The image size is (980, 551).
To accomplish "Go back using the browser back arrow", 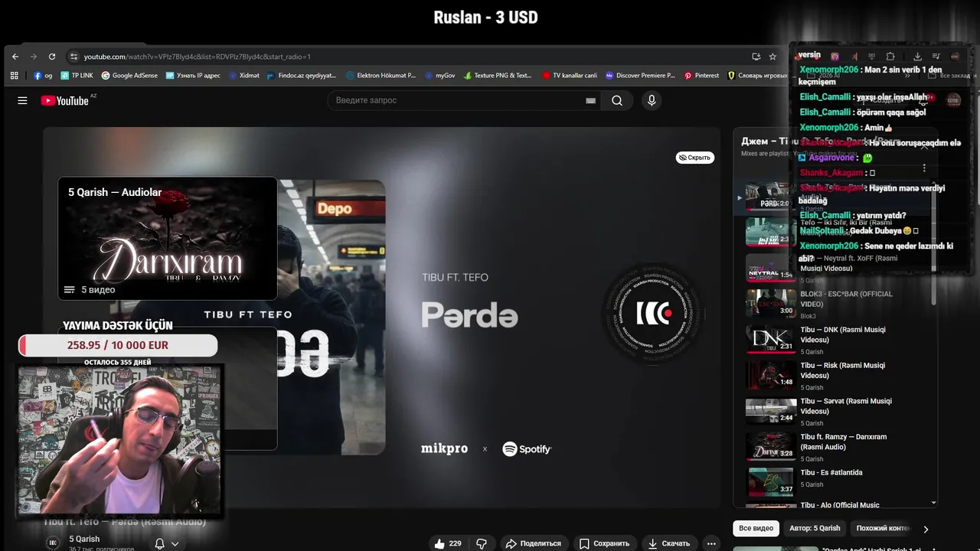I will (15, 57).
